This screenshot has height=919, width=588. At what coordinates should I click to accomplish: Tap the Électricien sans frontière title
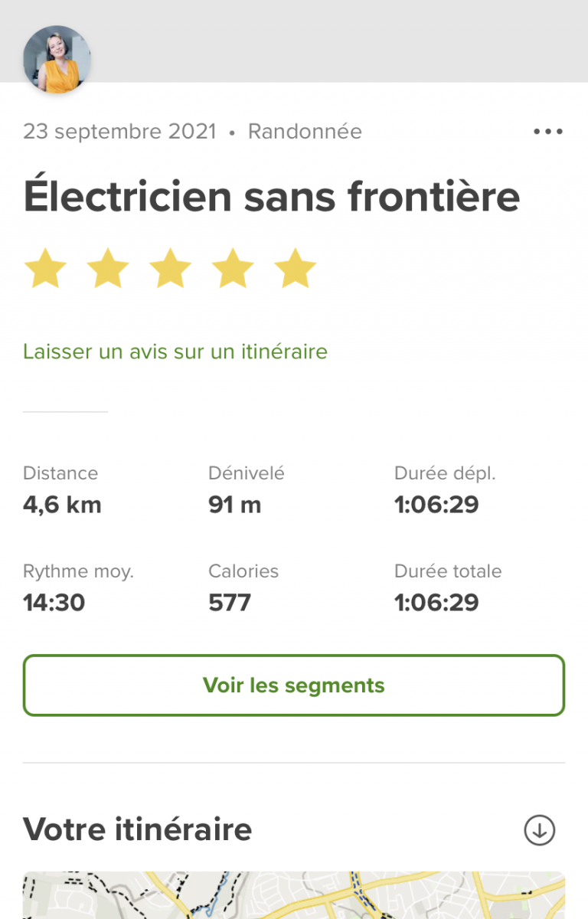point(272,196)
